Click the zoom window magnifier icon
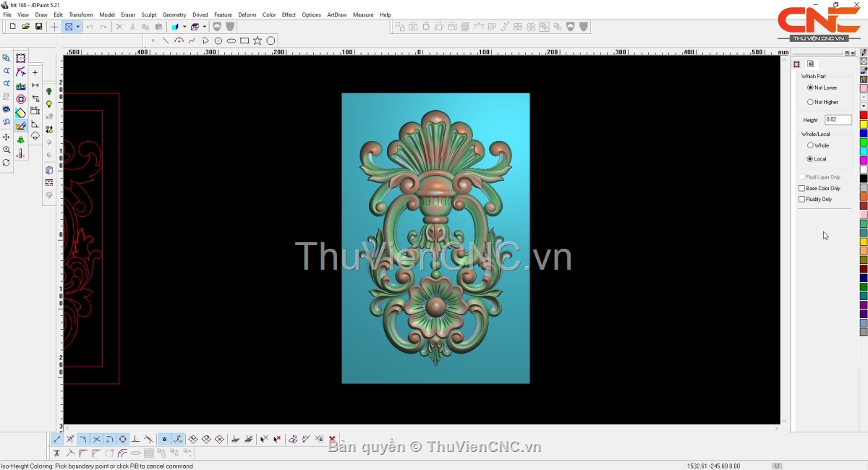This screenshot has width=868, height=470. click(7, 59)
